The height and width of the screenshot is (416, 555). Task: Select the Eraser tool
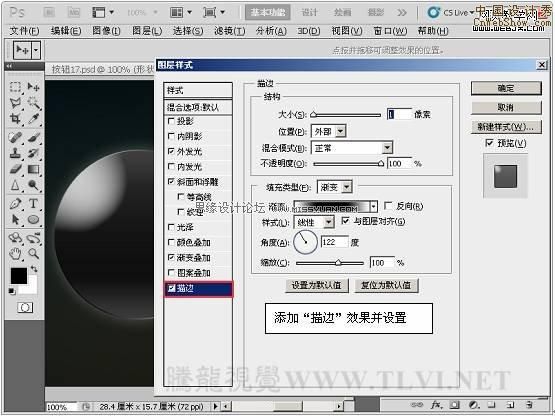pyautogui.click(x=15, y=169)
